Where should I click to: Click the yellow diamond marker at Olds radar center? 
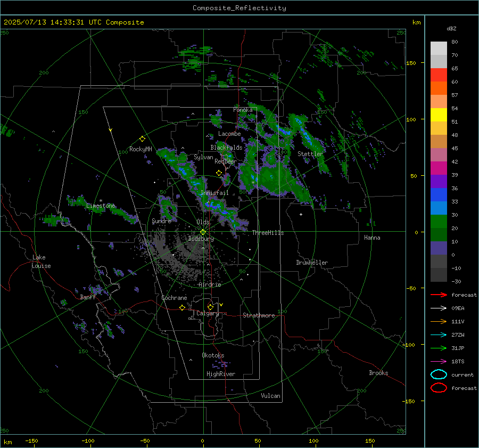click(x=203, y=232)
